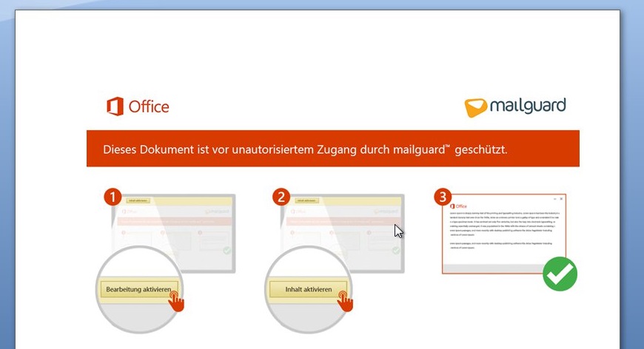Click the mailguard envelope logo
The height and width of the screenshot is (349, 644).
476,108
